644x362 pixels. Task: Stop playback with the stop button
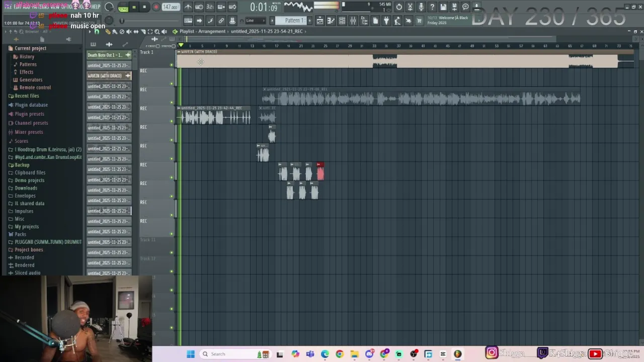(x=144, y=7)
